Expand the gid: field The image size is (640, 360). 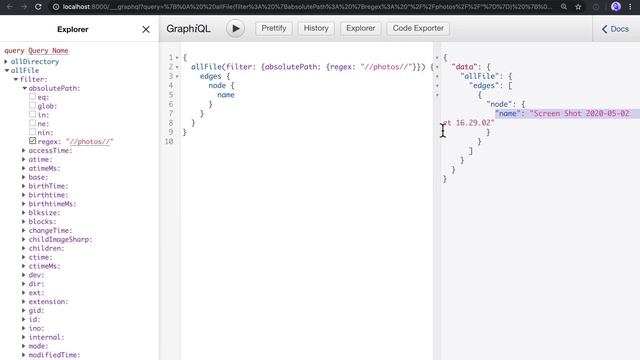(x=24, y=311)
